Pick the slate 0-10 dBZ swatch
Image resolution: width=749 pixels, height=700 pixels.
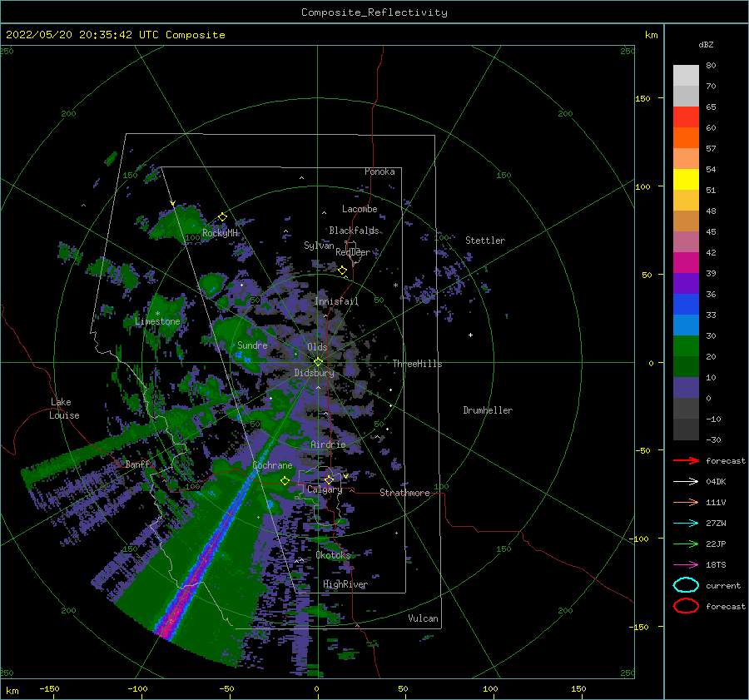686,388
